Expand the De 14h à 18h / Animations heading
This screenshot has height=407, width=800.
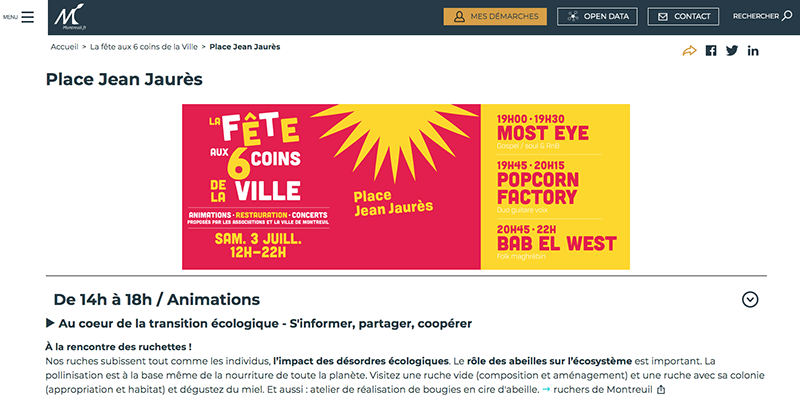point(157,299)
